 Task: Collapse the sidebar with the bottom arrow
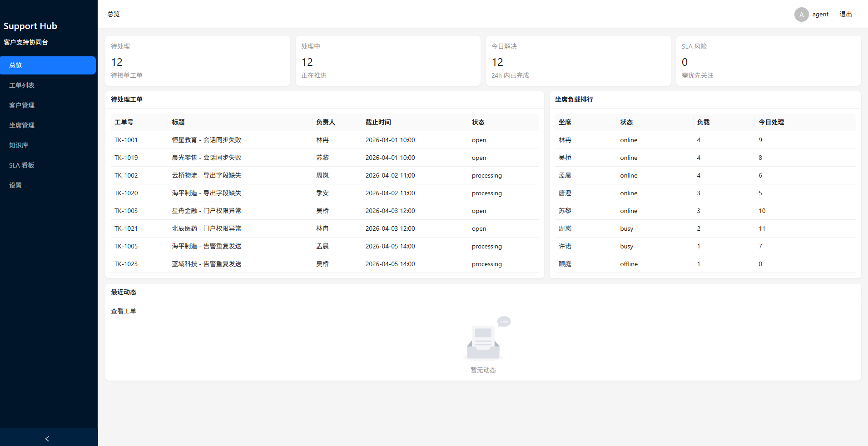(x=47, y=438)
